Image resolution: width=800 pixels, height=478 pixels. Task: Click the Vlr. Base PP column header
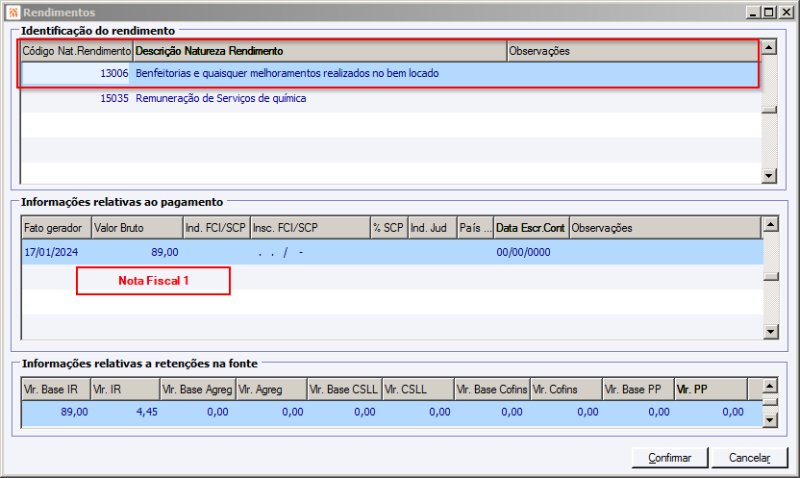point(638,390)
